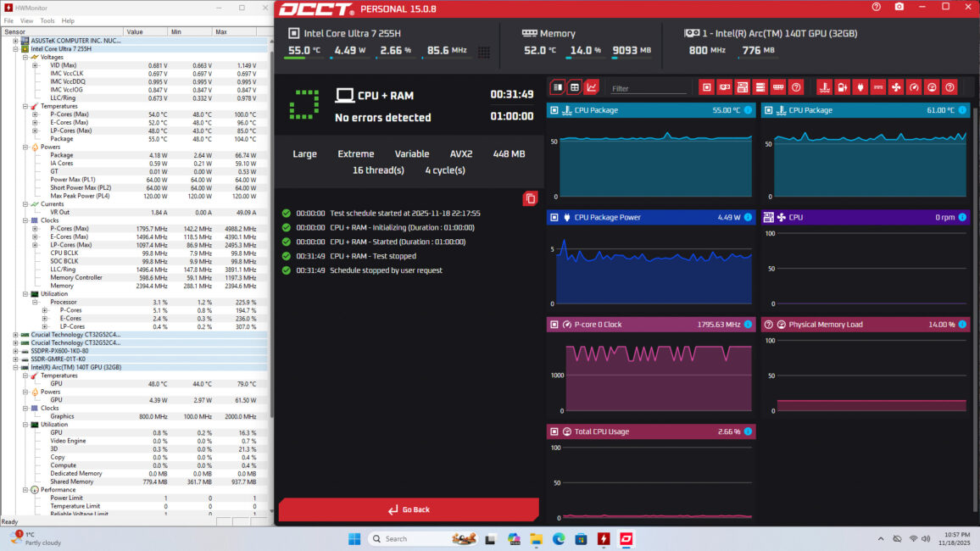Filter sensors by clock gauge icon
The height and width of the screenshot is (551, 980).
(x=914, y=87)
